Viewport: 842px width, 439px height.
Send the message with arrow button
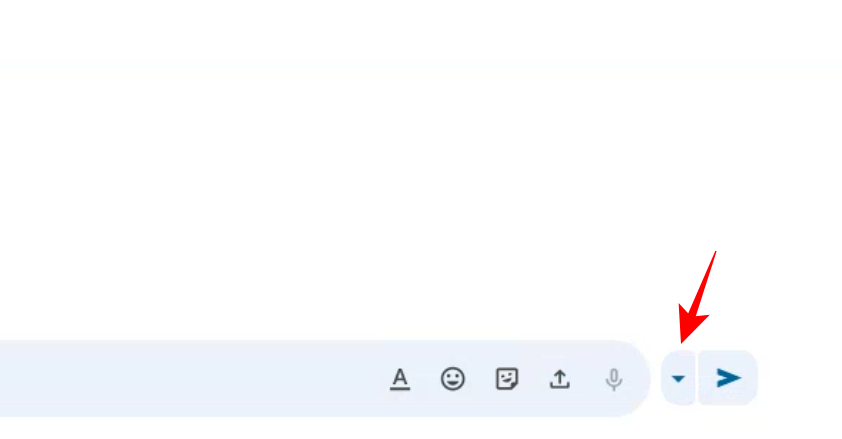tap(729, 378)
